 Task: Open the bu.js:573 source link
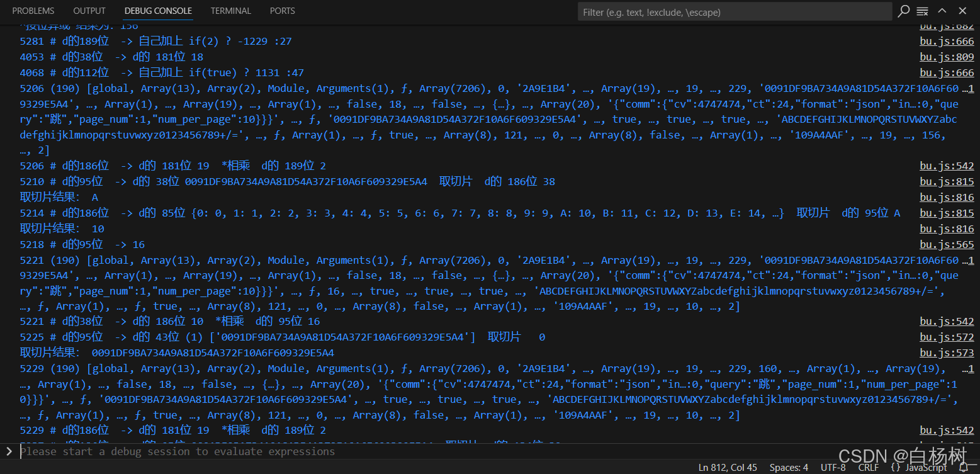[x=947, y=353]
